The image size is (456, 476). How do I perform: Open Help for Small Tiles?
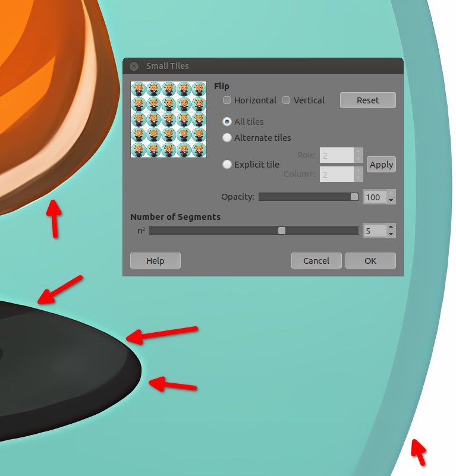[155, 260]
